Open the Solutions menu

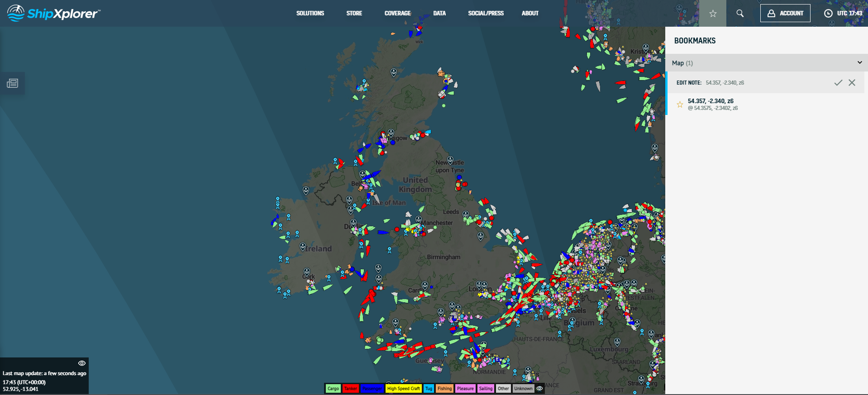tap(310, 14)
